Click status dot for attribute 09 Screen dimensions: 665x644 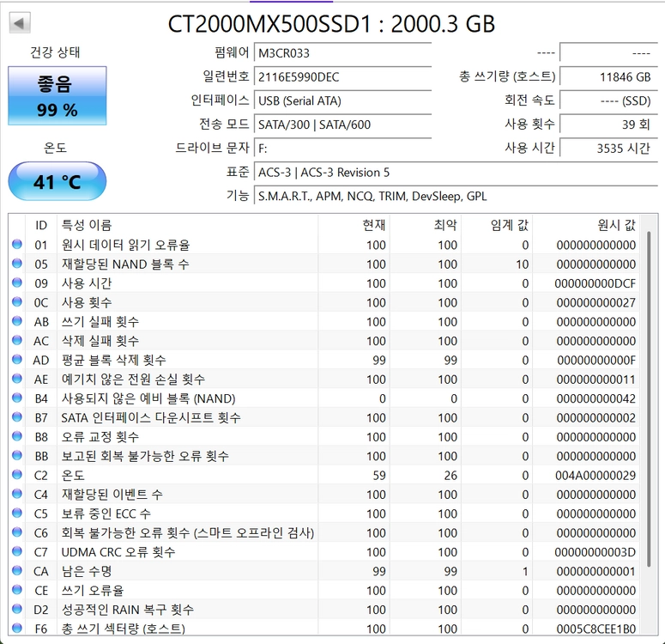point(17,283)
